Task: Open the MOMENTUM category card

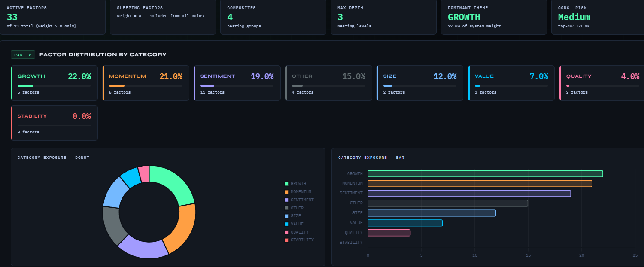Action: [x=146, y=83]
